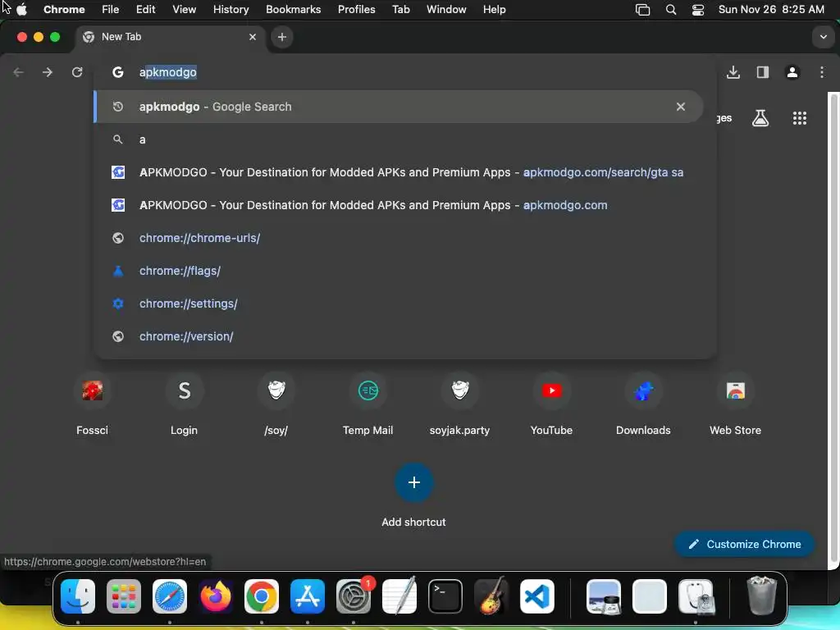Open Spotlight search in menu bar
Viewport: 840px width, 630px height.
pyautogui.click(x=671, y=9)
